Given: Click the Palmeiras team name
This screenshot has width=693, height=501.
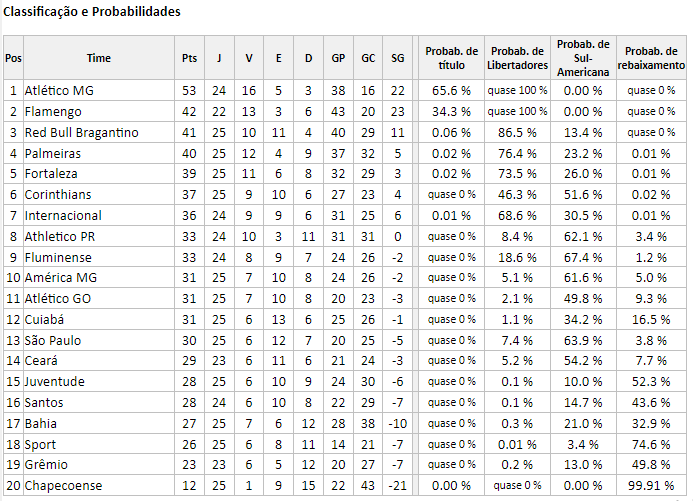Looking at the screenshot, I should click(x=53, y=153).
